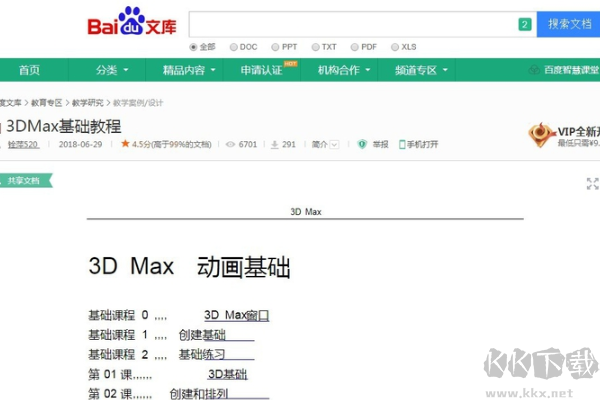This screenshot has height=400, width=600.
Task: Open the 教育专区 breadcrumb link
Action: click(x=46, y=103)
